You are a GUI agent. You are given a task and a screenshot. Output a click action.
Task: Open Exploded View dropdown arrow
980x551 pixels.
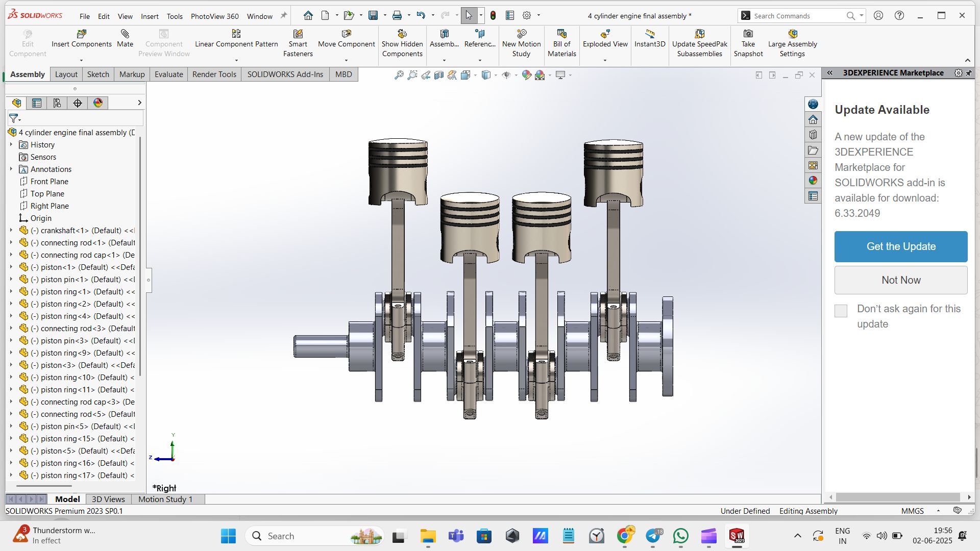tap(605, 60)
